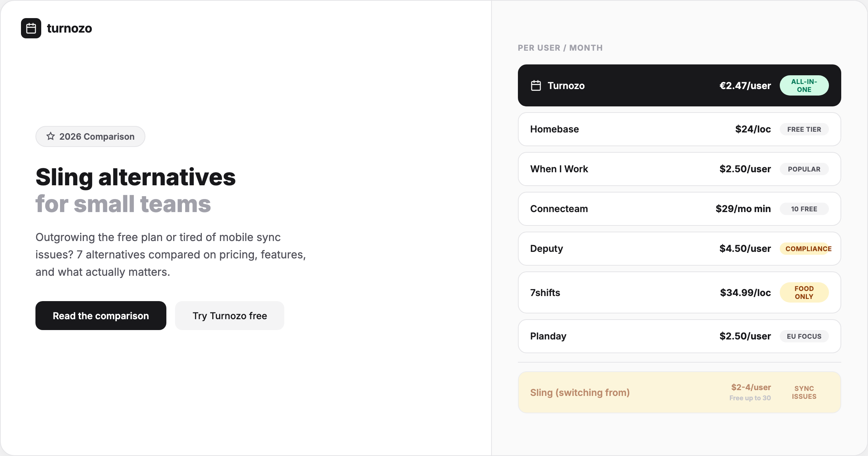The image size is (868, 456).
Task: Click the Try Turnozo free button
Action: click(x=230, y=315)
